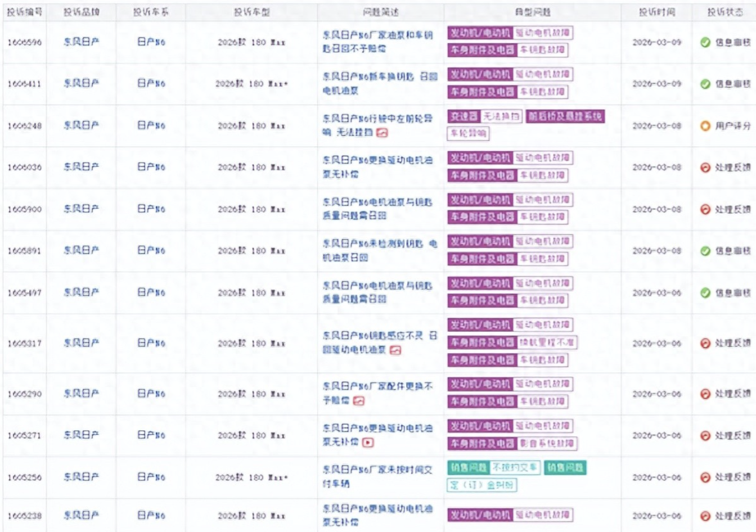
Task: Open the image attachment icon in row 1606248
Action: pyautogui.click(x=382, y=133)
